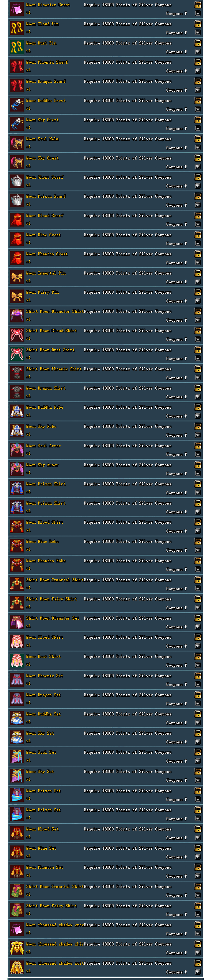Open the dropdown for Moon Phantom Set
The image size is (211, 980).
pyautogui.click(x=198, y=876)
